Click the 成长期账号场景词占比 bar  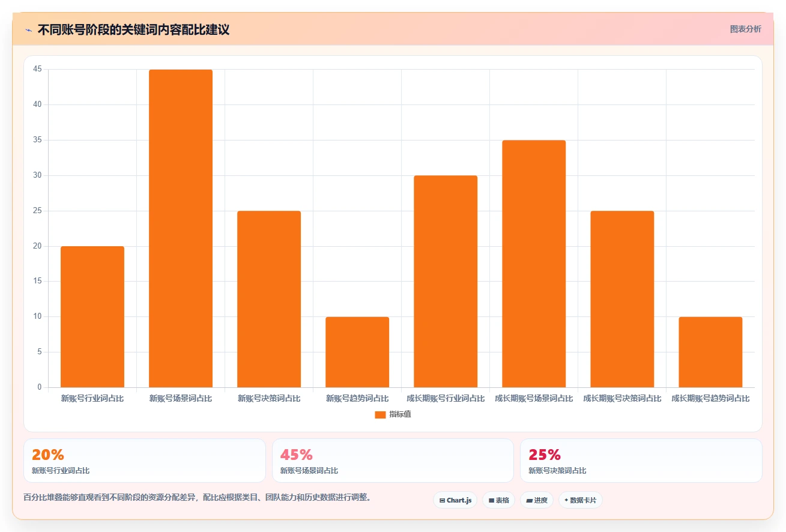coord(534,264)
